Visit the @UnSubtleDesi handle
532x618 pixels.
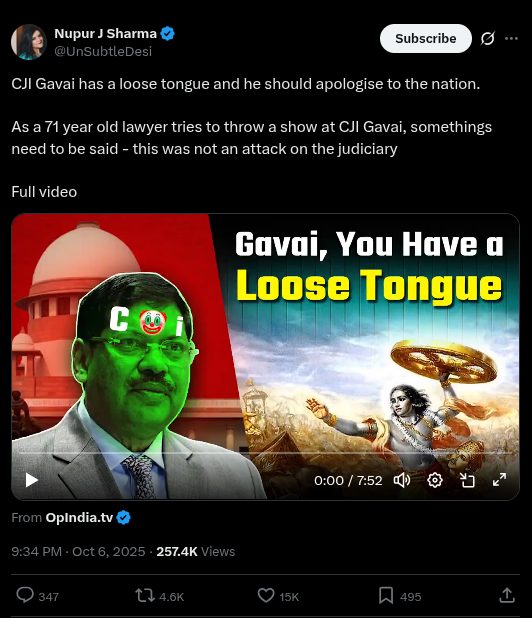pyautogui.click(x=103, y=51)
